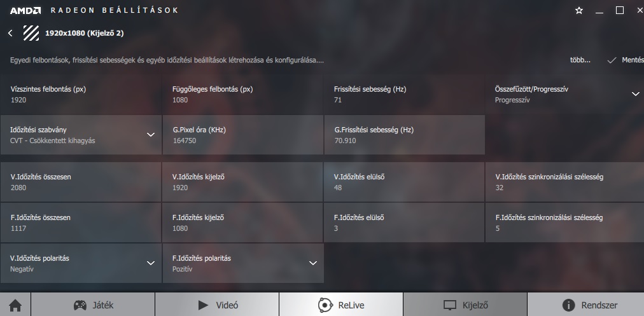This screenshot has width=644, height=316.
Task: Open the Home tab house icon
Action: 15,305
